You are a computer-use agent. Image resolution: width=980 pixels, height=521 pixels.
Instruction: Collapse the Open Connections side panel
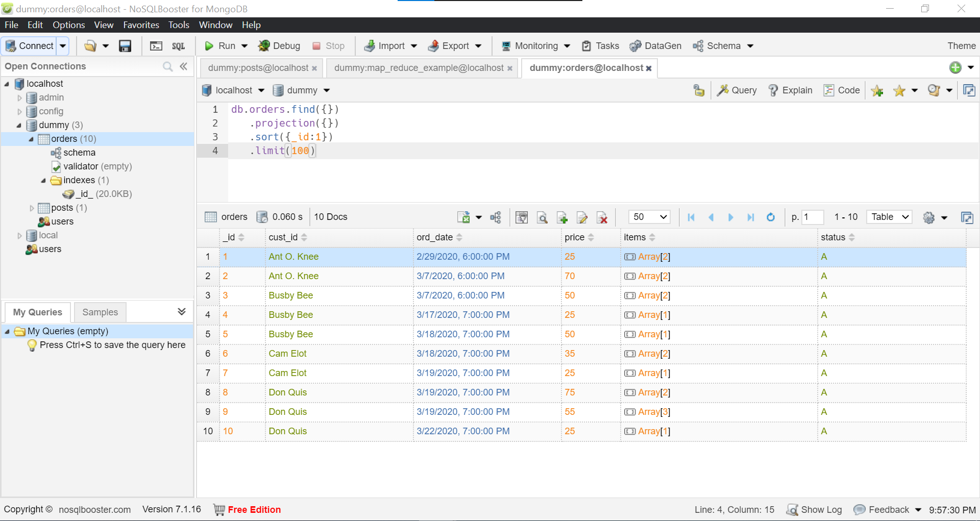pos(184,66)
